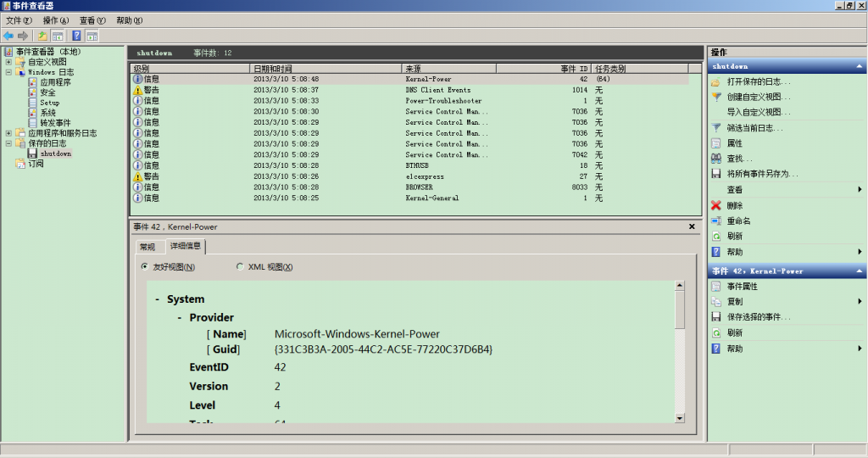Image resolution: width=868 pixels, height=458 pixels.
Task: Open the 文件 menu
Action: 19,20
